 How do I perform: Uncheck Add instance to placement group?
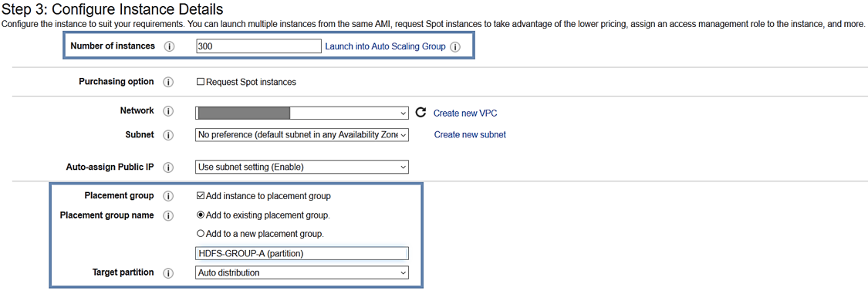(201, 196)
